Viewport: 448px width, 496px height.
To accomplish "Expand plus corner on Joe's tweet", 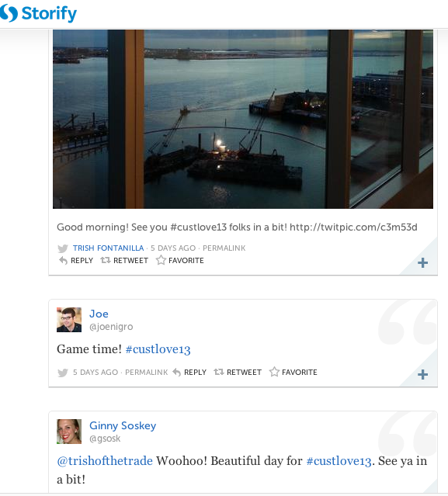I will (422, 375).
